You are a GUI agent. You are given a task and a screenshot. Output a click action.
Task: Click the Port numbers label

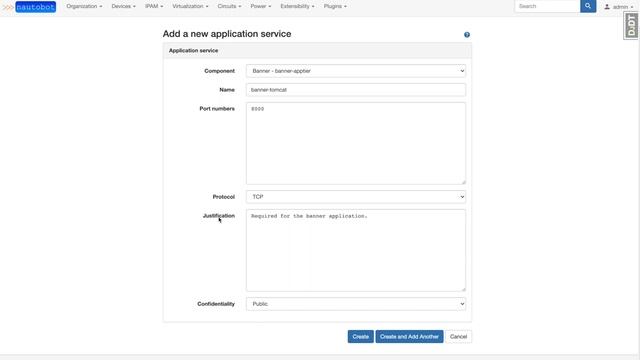pyautogui.click(x=217, y=109)
